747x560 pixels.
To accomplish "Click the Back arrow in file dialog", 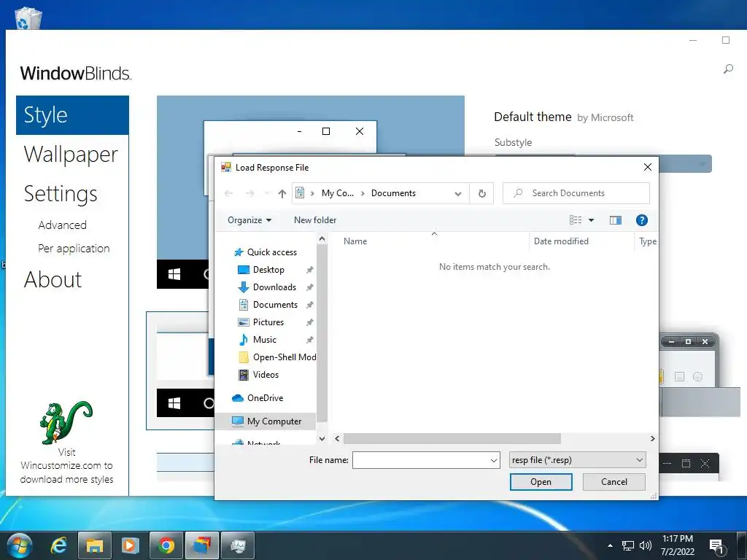I will click(x=228, y=193).
